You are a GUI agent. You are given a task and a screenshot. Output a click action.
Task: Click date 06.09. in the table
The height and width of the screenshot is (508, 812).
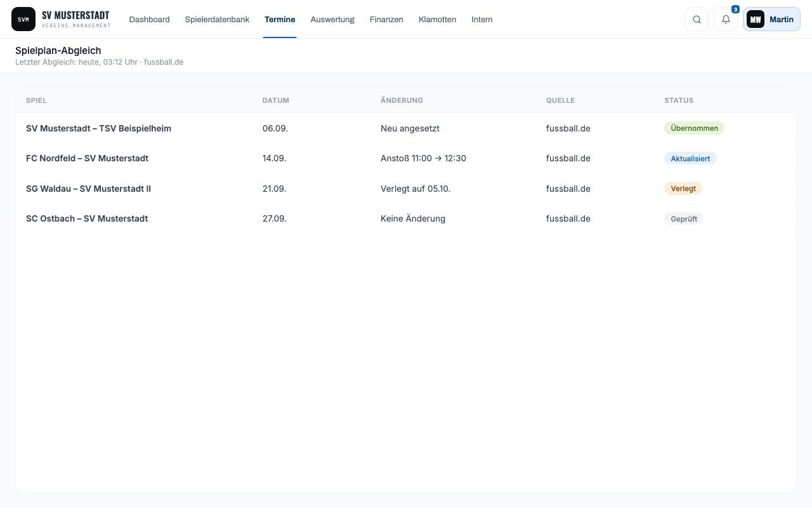tap(275, 128)
